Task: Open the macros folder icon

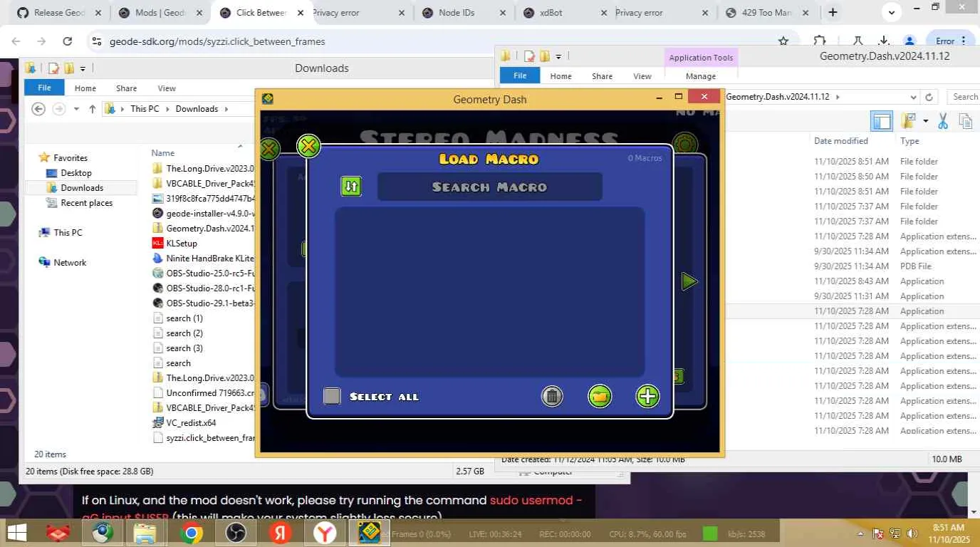Action: pos(600,396)
